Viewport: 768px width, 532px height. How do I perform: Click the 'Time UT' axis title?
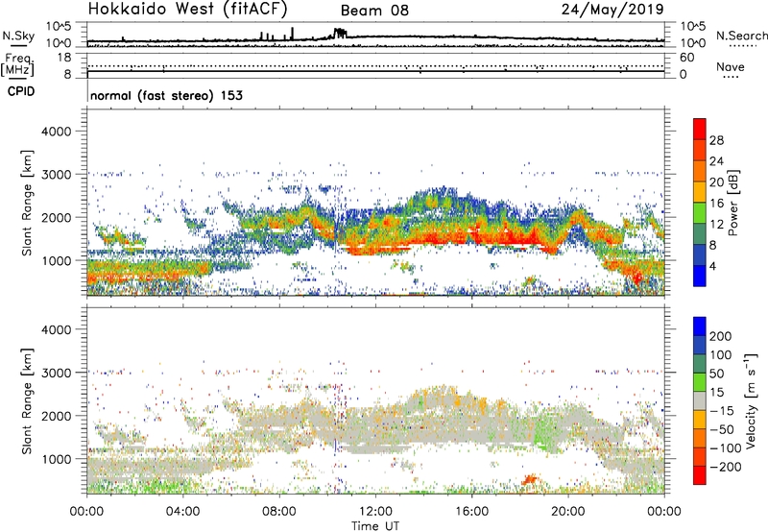(x=375, y=525)
